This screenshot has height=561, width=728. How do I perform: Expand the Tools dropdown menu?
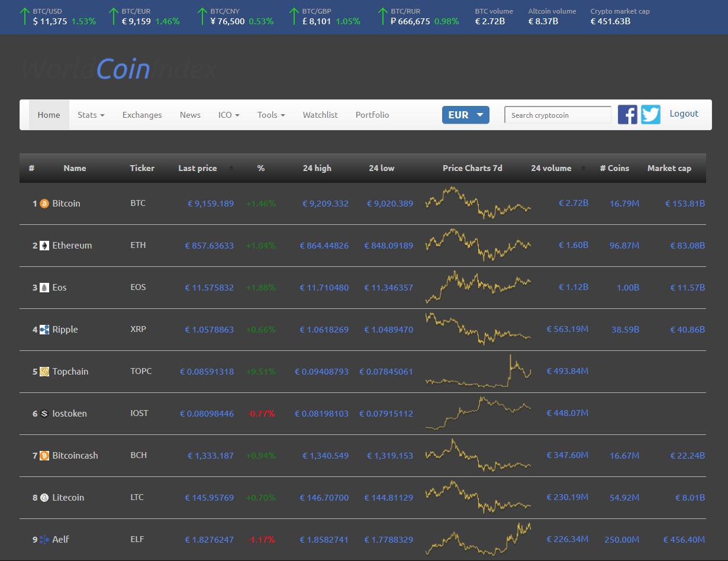coord(271,115)
